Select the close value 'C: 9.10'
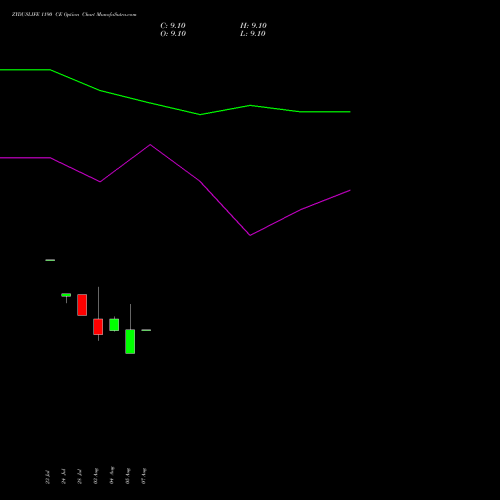 tap(173, 26)
